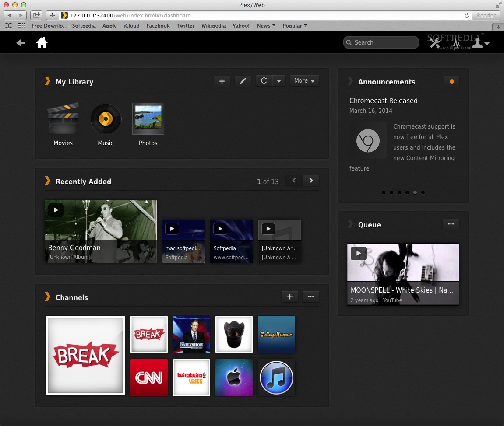Click the orange Announcements indicator button

tap(451, 81)
